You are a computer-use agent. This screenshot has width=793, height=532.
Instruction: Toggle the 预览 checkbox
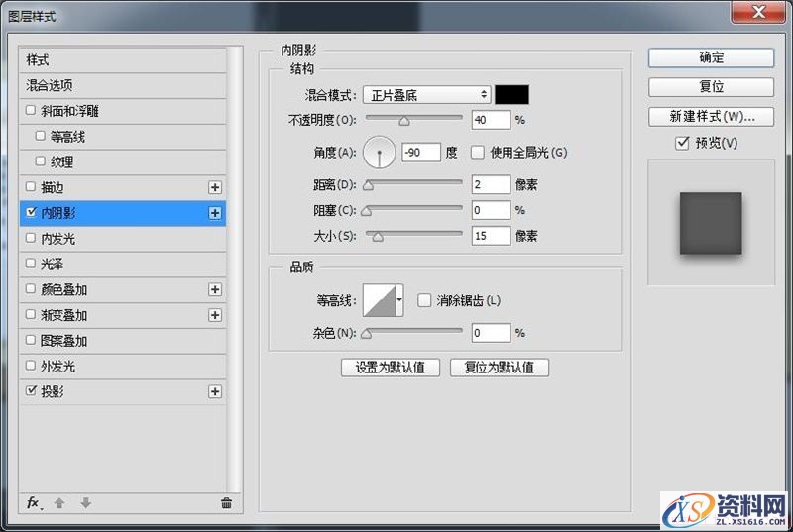[682, 143]
